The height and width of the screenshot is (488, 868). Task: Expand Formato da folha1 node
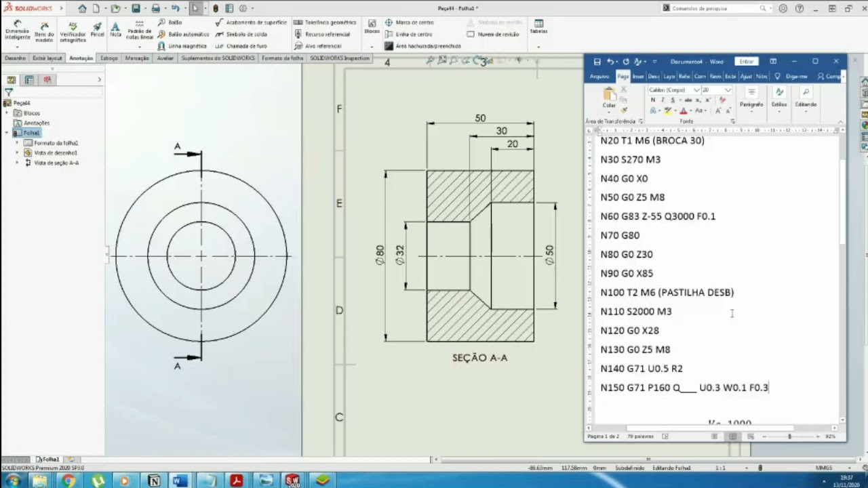tap(17, 143)
